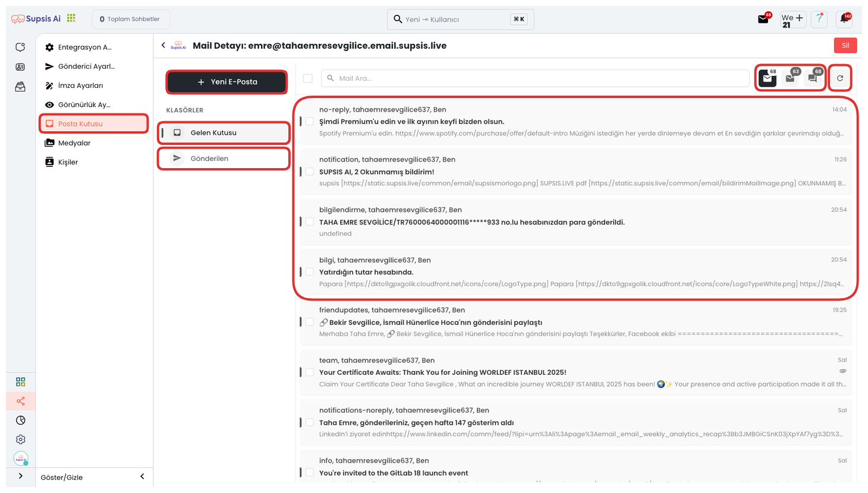Tick the checkbox for the 147 gösterim mail
The image size is (868, 493).
pos(310,422)
